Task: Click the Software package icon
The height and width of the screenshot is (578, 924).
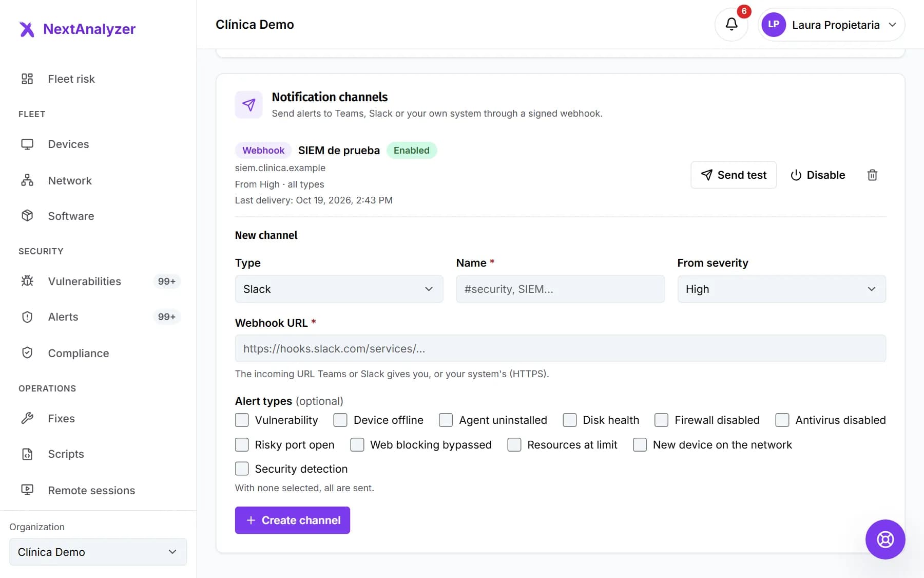Action: click(x=27, y=216)
